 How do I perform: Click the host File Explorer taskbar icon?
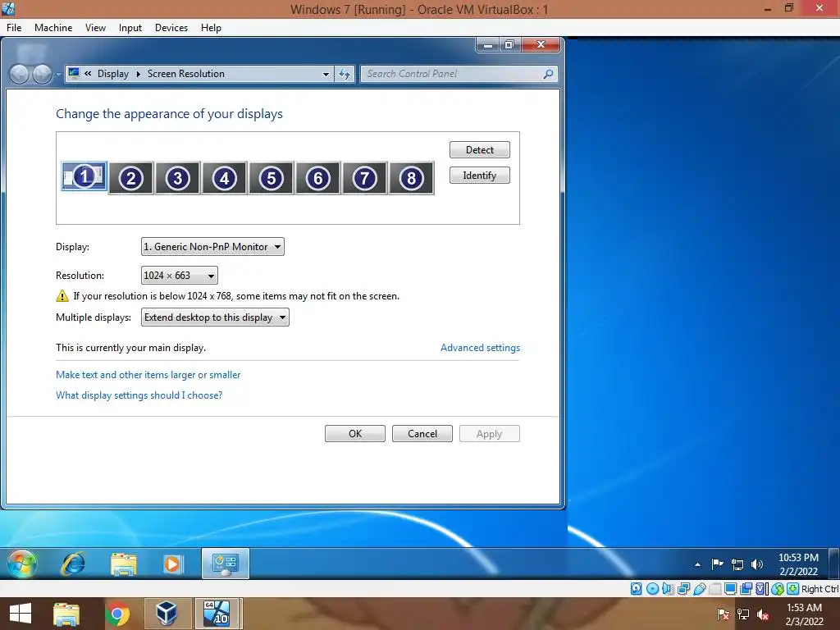tap(66, 614)
